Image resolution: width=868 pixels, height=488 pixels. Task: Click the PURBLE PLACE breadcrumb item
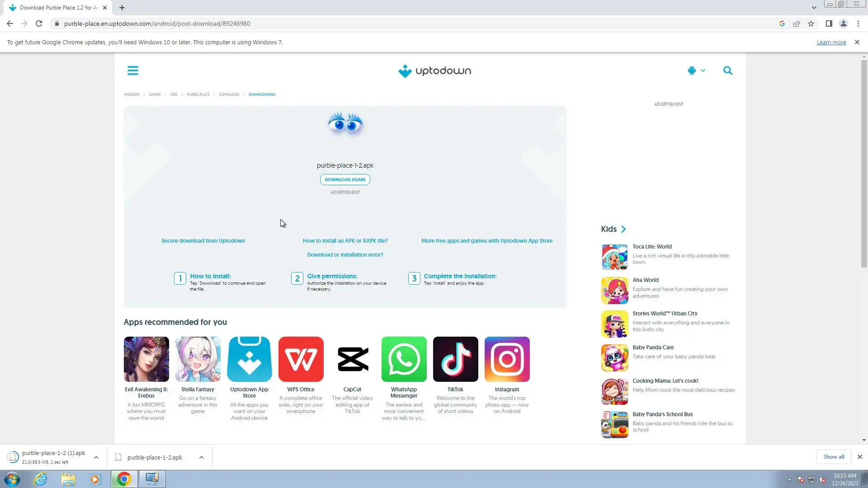click(x=198, y=94)
